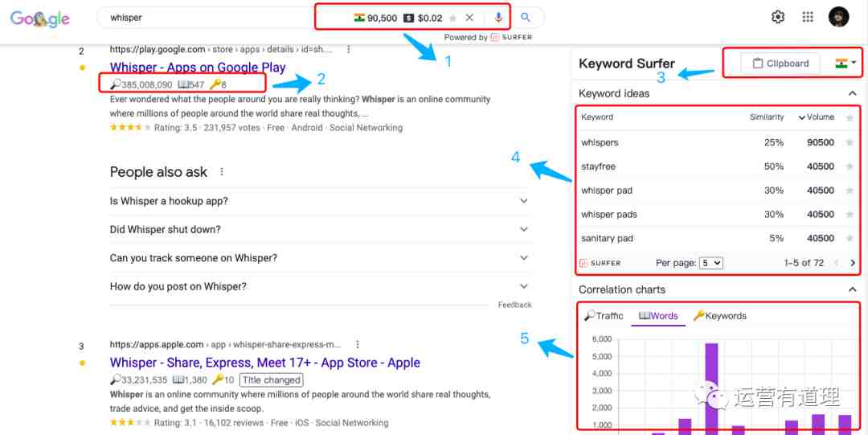Expand Is Whisper a hookup app question

(x=321, y=201)
